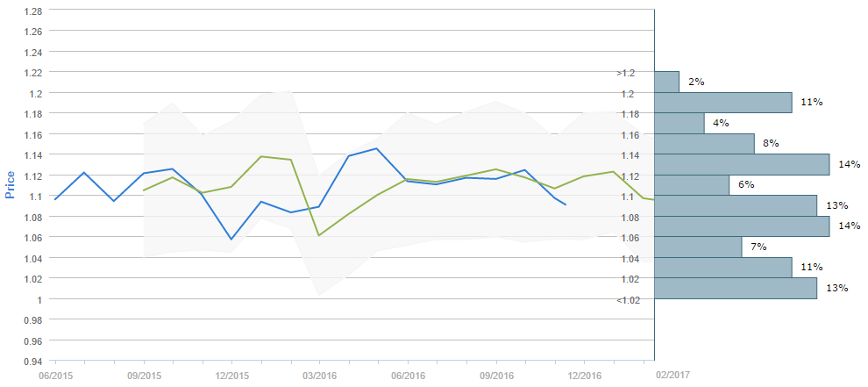Image resolution: width=868 pixels, height=387 pixels.
Task: Click the "<1.02" histogram bin label
Action: click(628, 300)
